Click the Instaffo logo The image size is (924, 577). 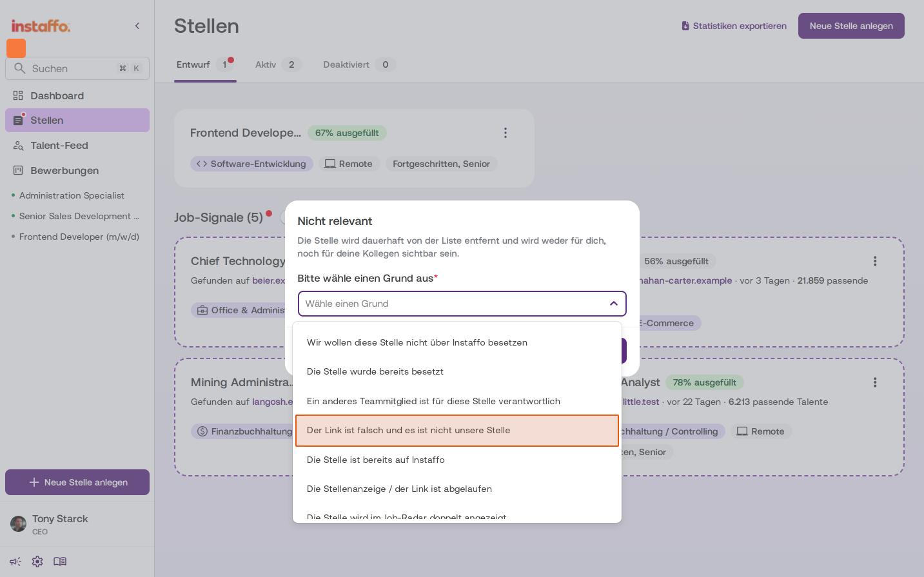point(41,26)
